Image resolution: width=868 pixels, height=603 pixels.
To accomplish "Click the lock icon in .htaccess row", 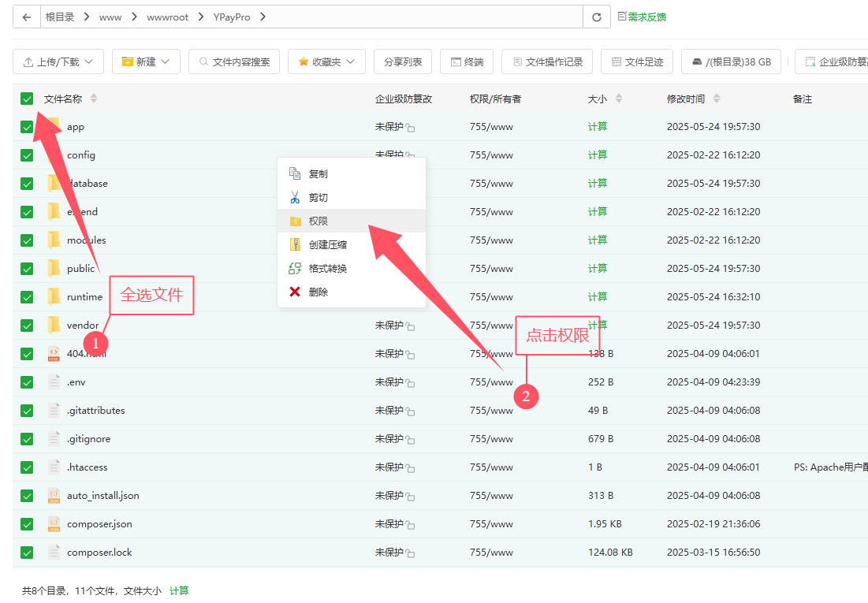I will click(410, 468).
